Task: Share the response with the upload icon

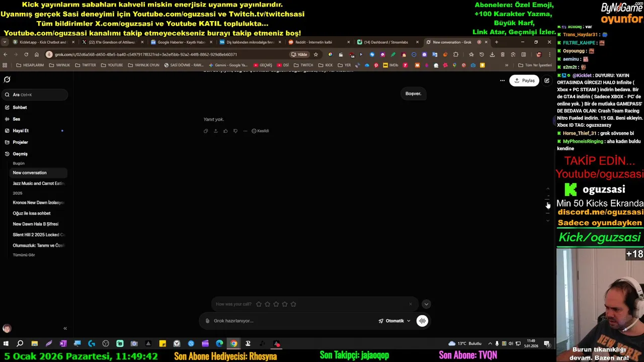Action: tap(215, 131)
